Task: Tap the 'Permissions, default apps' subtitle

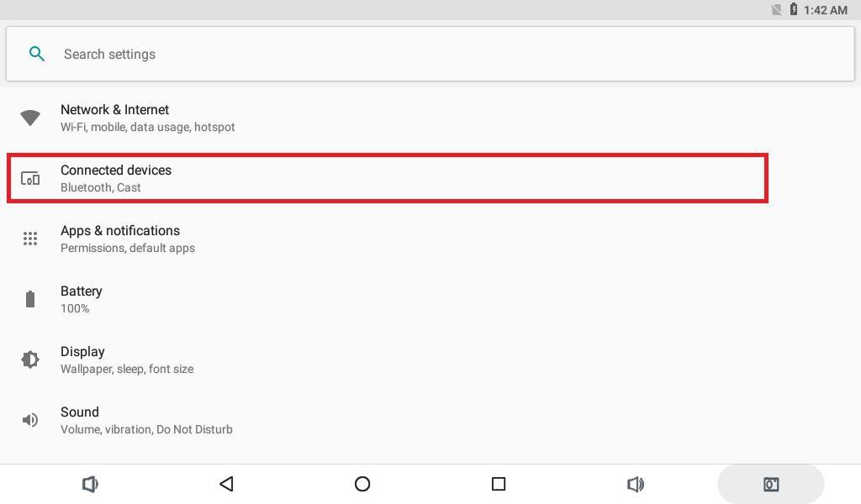Action: click(128, 248)
